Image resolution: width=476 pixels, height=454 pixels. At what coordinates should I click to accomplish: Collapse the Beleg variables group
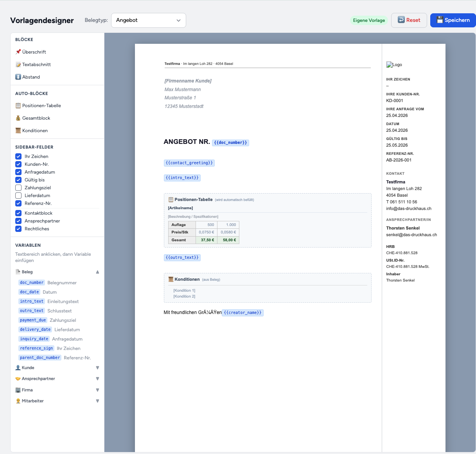97,271
